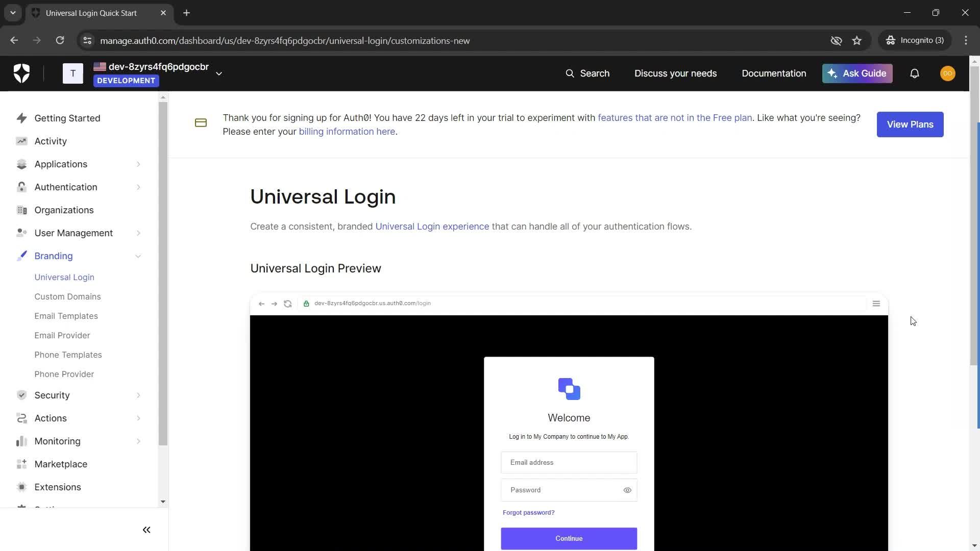The width and height of the screenshot is (980, 551).
Task: Open Phone Templates submenu item
Action: click(68, 355)
